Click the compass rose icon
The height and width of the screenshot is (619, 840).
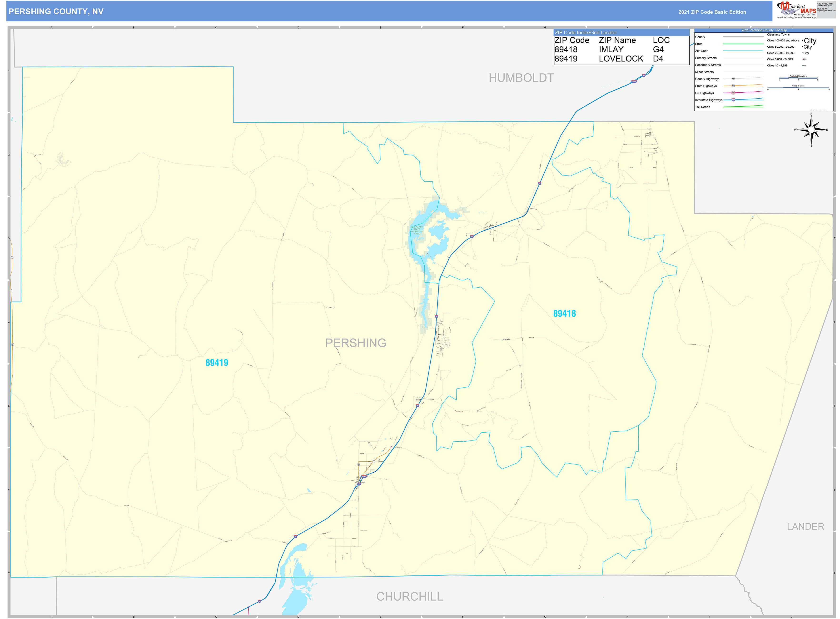(x=811, y=130)
